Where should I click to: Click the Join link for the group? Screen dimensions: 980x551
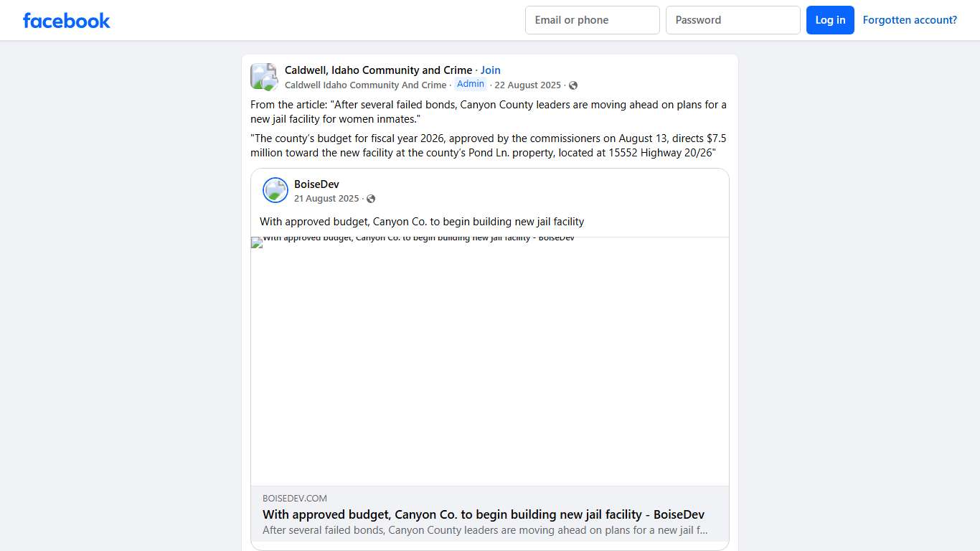coord(490,70)
